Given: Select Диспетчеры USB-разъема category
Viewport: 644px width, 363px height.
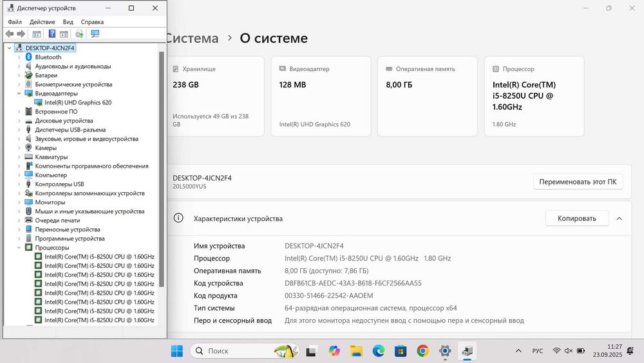Looking at the screenshot, I should pyautogui.click(x=70, y=130).
